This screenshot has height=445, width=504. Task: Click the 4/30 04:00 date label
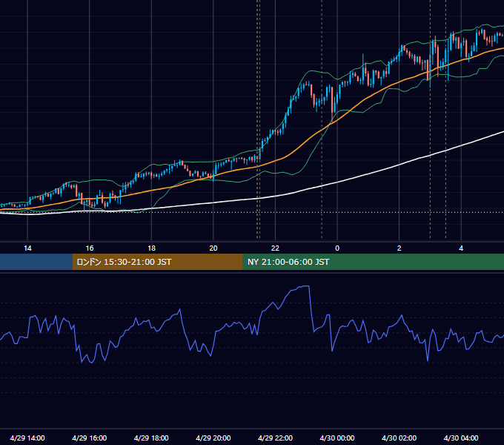[461, 438]
